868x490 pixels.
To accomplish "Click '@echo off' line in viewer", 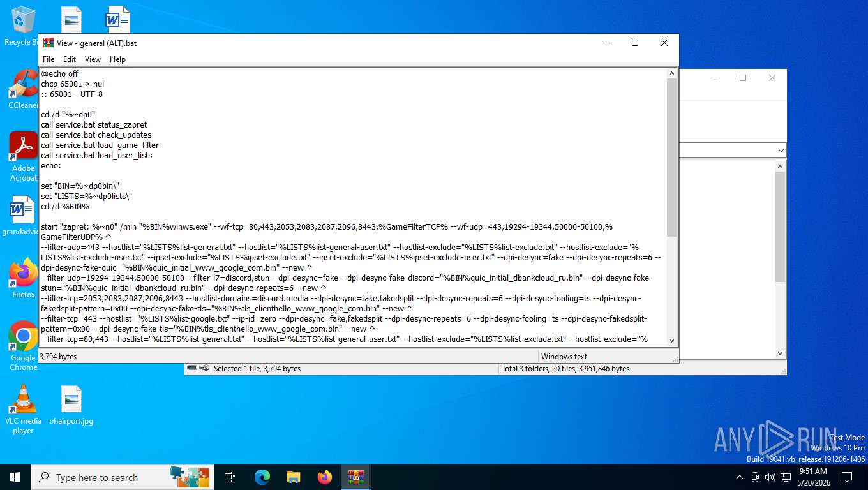I will click(60, 74).
